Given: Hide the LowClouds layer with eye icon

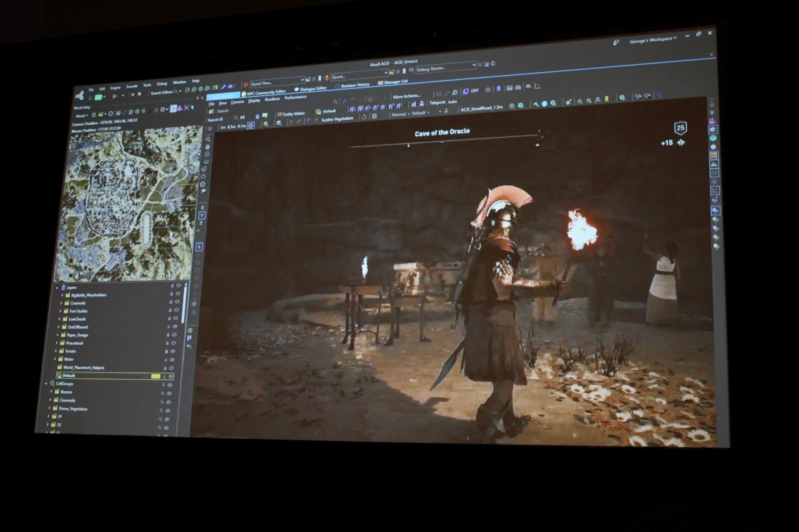Looking at the screenshot, I should click(175, 318).
